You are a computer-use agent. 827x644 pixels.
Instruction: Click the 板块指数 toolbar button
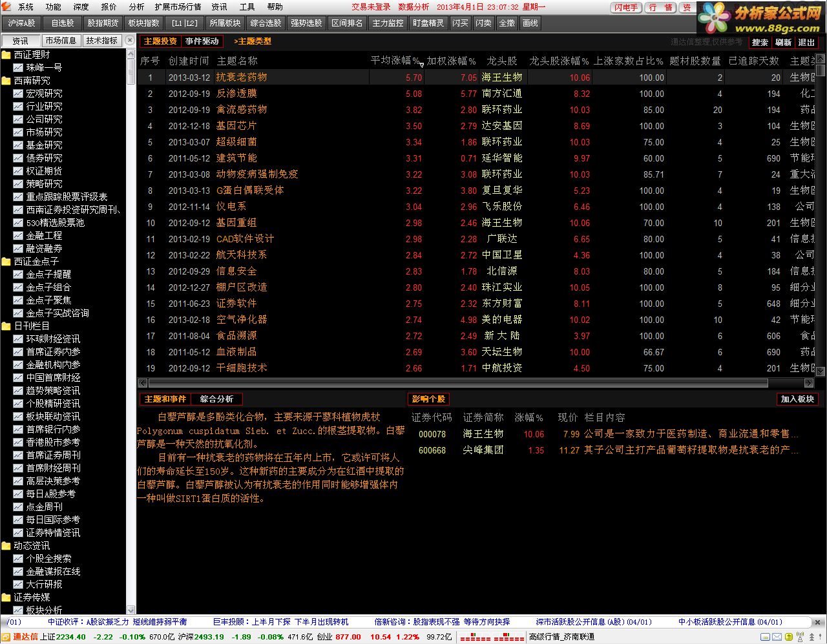(143, 23)
